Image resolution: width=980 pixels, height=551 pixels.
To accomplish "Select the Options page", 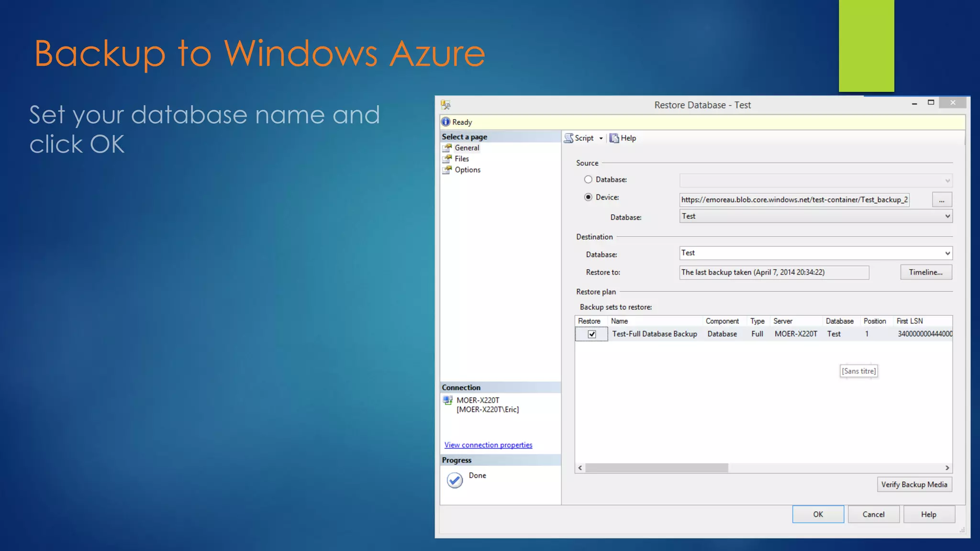I will [x=468, y=170].
